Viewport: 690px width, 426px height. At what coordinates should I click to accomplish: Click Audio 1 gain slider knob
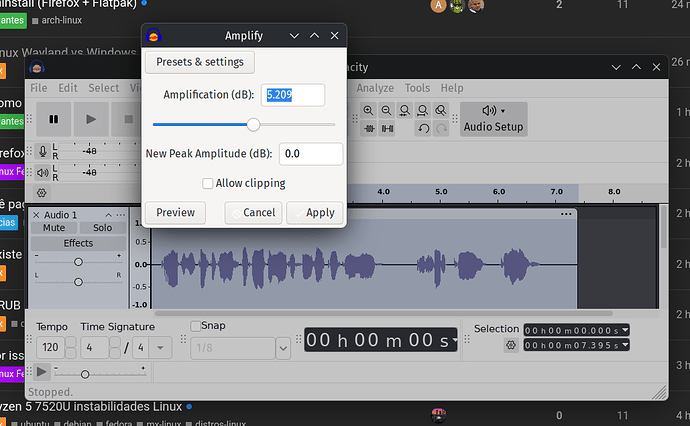(x=78, y=262)
